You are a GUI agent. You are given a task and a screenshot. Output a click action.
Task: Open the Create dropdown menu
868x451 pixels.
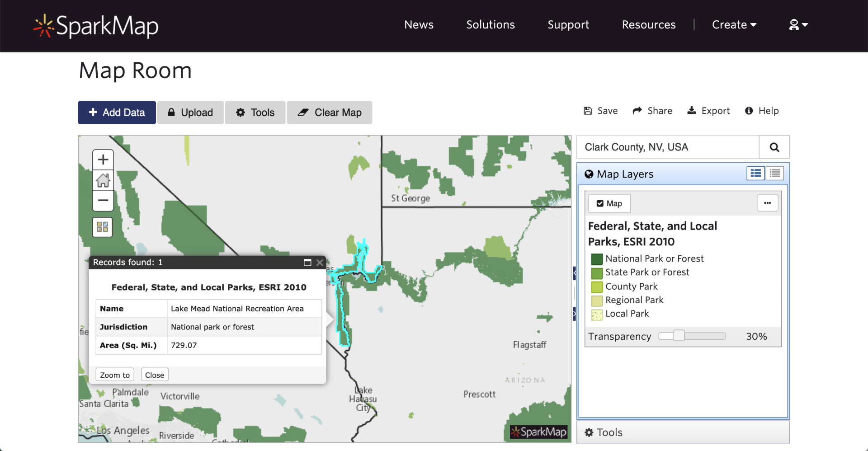[x=734, y=25]
